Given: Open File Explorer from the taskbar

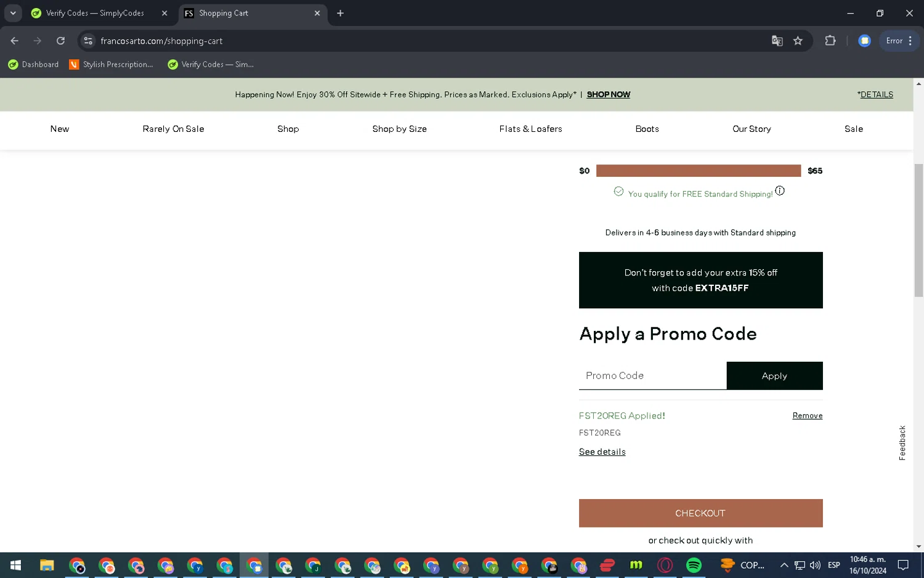Looking at the screenshot, I should tap(47, 565).
